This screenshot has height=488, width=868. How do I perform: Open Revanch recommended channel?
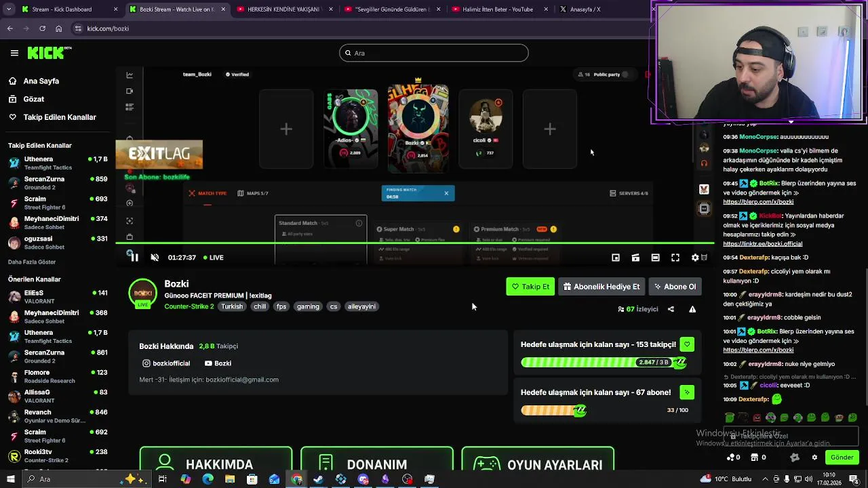(58, 415)
